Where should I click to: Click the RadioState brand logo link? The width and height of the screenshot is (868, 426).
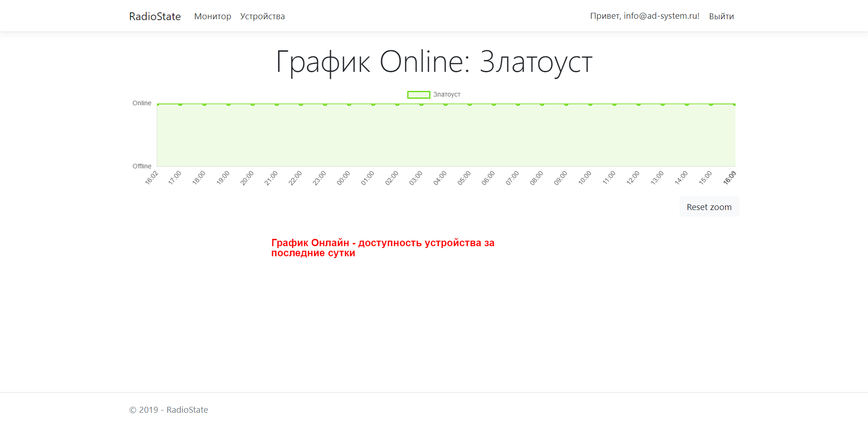pos(155,16)
